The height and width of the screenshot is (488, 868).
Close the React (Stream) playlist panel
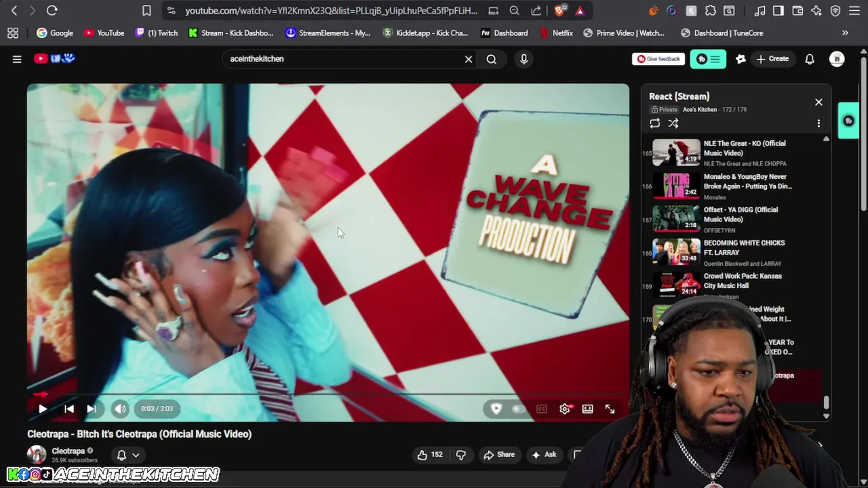click(818, 102)
